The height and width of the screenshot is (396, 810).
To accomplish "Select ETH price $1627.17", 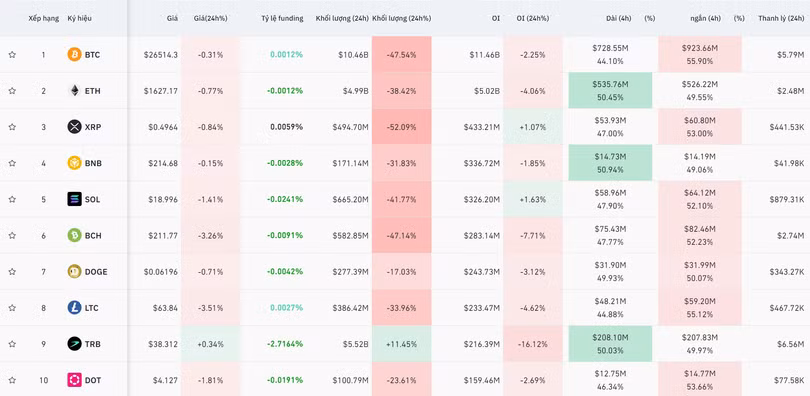I will pos(161,91).
